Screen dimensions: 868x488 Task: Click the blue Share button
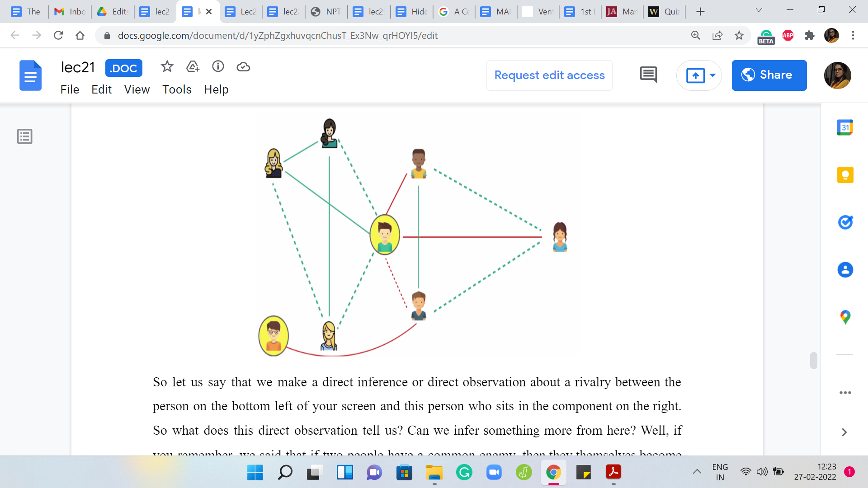tap(769, 75)
